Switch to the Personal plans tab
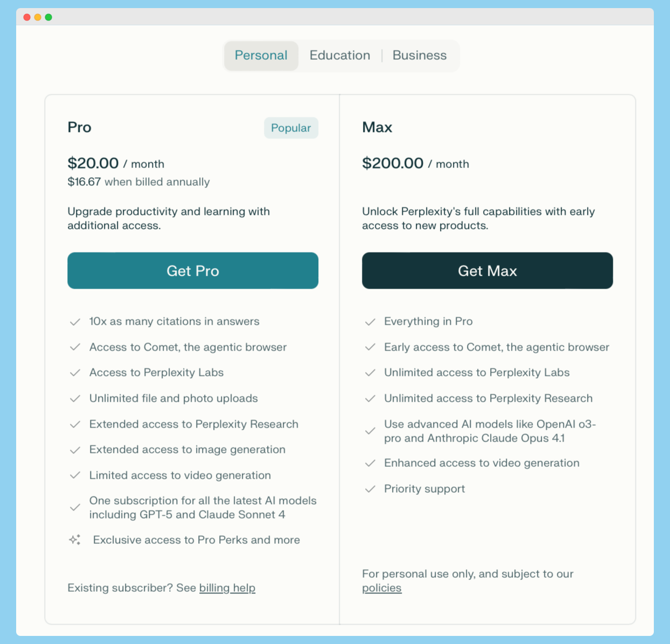The height and width of the screenshot is (644, 670). pyautogui.click(x=261, y=55)
